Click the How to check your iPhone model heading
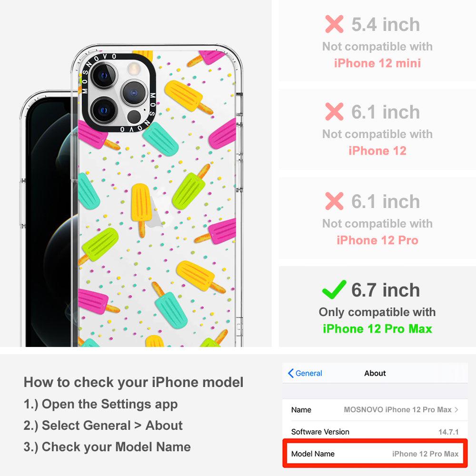476x476 pixels. point(134,382)
